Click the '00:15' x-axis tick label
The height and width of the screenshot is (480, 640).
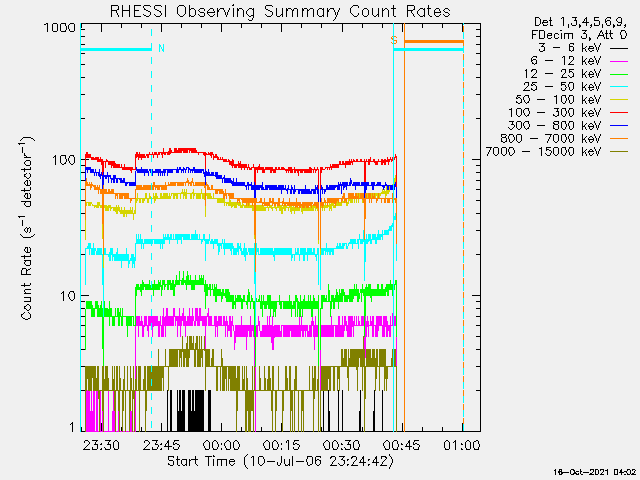pyautogui.click(x=282, y=445)
